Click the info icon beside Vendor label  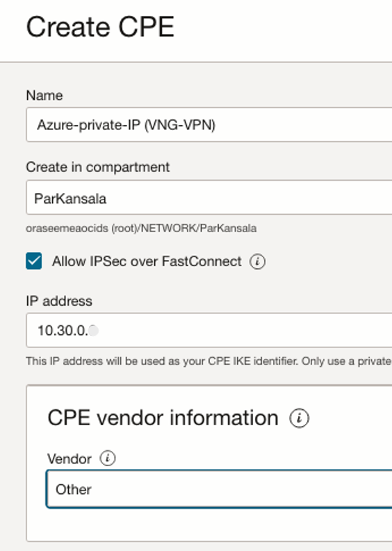(x=108, y=458)
